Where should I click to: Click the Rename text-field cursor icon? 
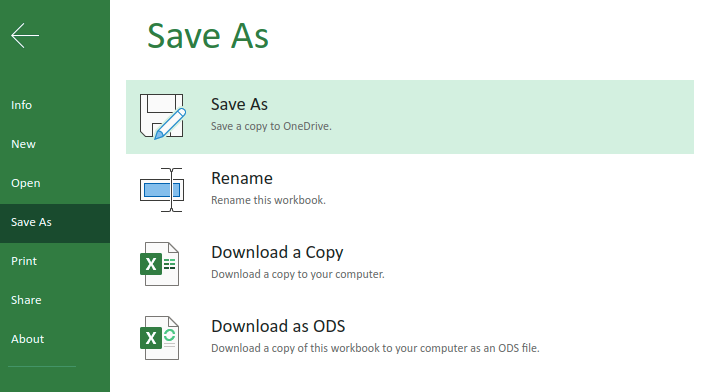(162, 190)
